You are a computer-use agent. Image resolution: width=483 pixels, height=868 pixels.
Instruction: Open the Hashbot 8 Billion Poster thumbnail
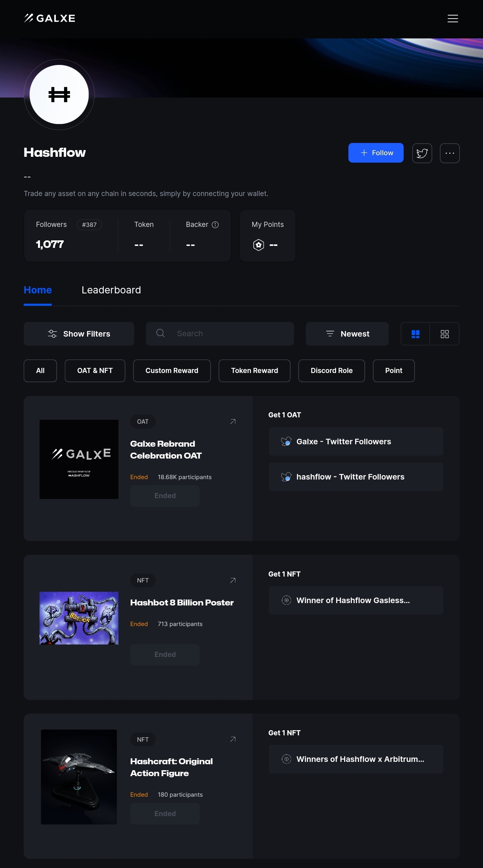coord(79,618)
